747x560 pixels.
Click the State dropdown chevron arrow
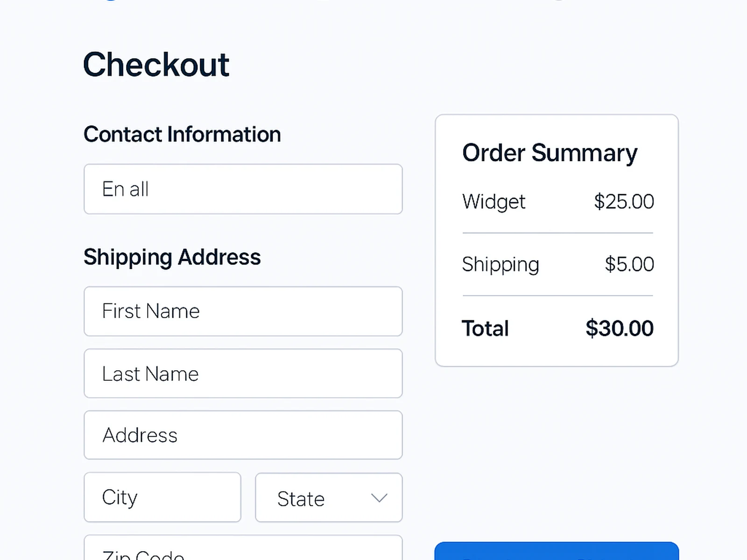[x=379, y=498]
